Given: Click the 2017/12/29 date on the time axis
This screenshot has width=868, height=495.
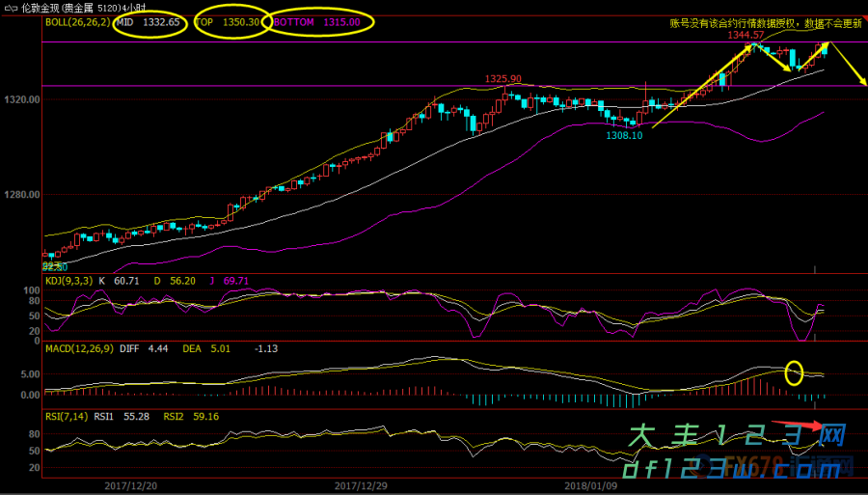Looking at the screenshot, I should tap(360, 485).
